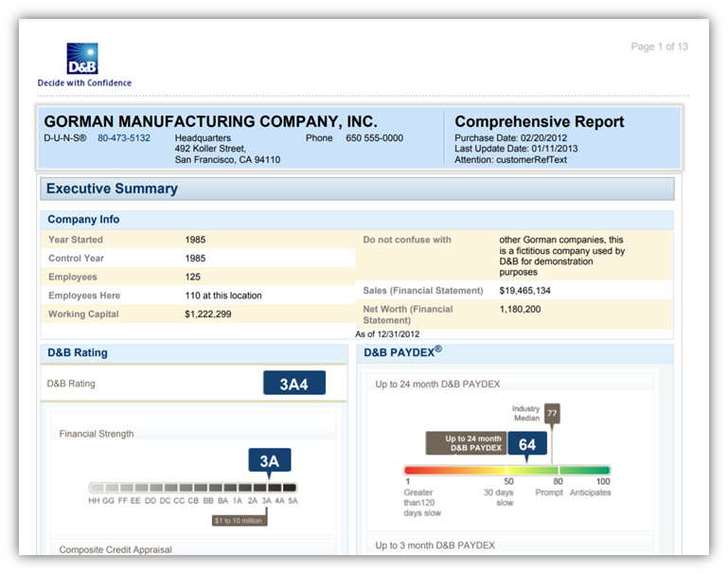728x574 pixels.
Task: Click company name GORMAN MANUFACTURING COMPANY, INC.
Action: tap(210, 121)
